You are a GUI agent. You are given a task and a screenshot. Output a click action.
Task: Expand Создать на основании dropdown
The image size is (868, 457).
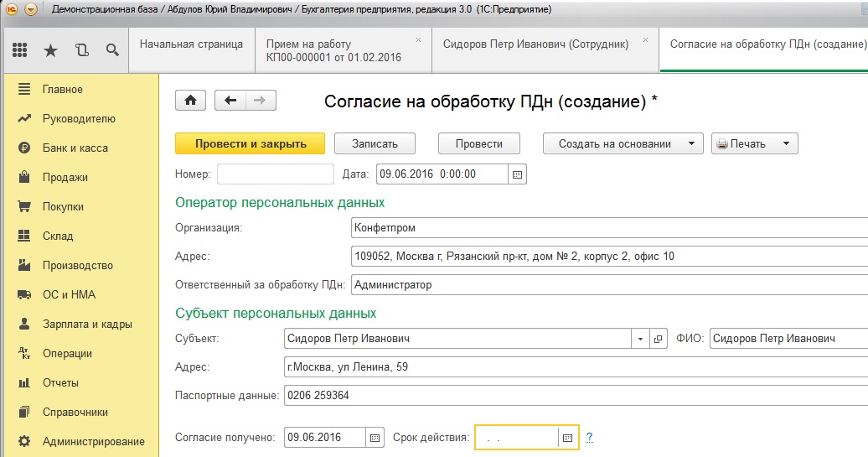pyautogui.click(x=623, y=143)
